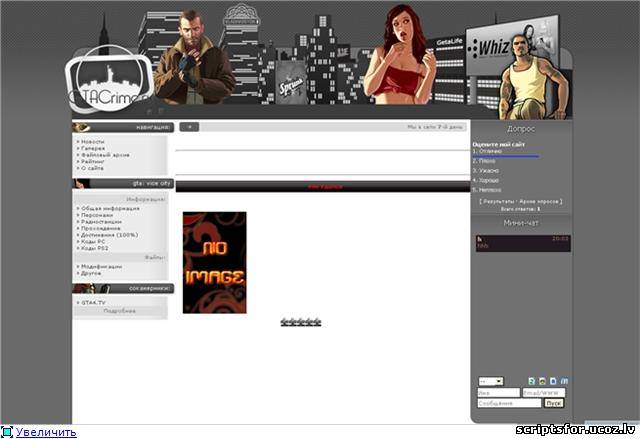Select poll option 4. Хорошо
The width and height of the screenshot is (640, 439).
click(x=486, y=180)
